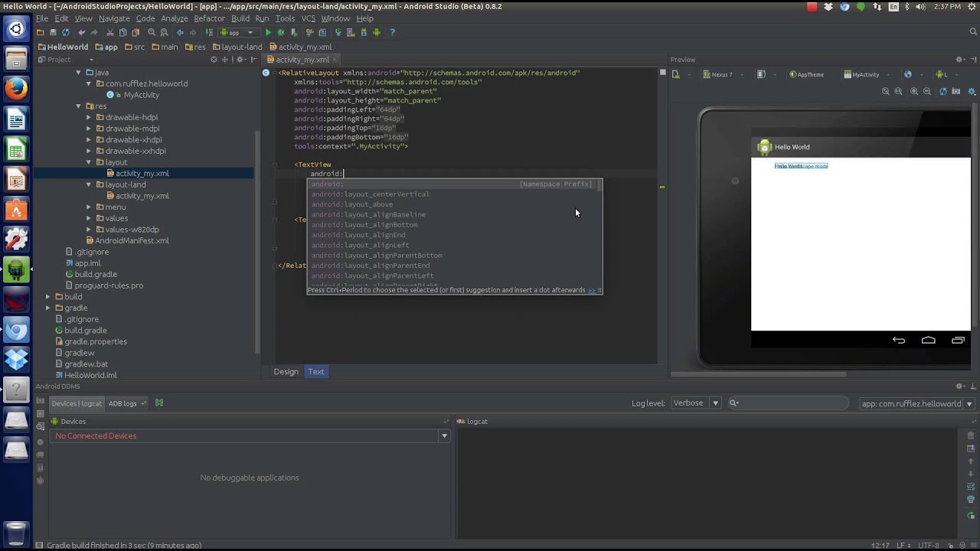Click the Dropbox icon in launcher
Image resolution: width=980 pixels, height=551 pixels.
pyautogui.click(x=16, y=359)
